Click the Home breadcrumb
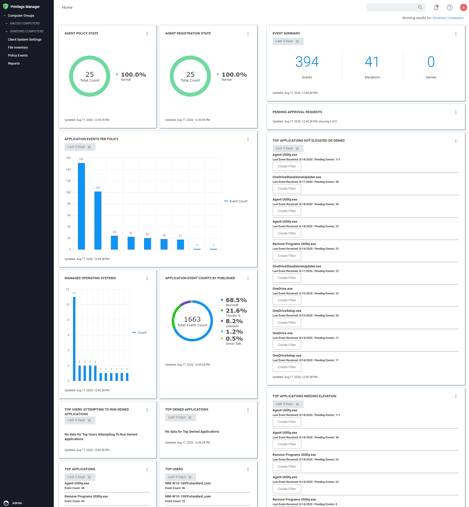The height and width of the screenshot is (507, 469). (x=67, y=7)
